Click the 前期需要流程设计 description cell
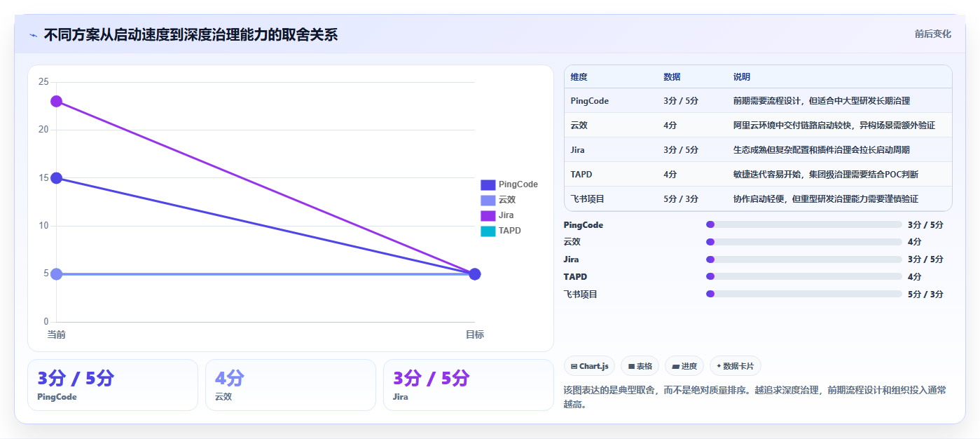The height and width of the screenshot is (439, 980). coord(822,101)
